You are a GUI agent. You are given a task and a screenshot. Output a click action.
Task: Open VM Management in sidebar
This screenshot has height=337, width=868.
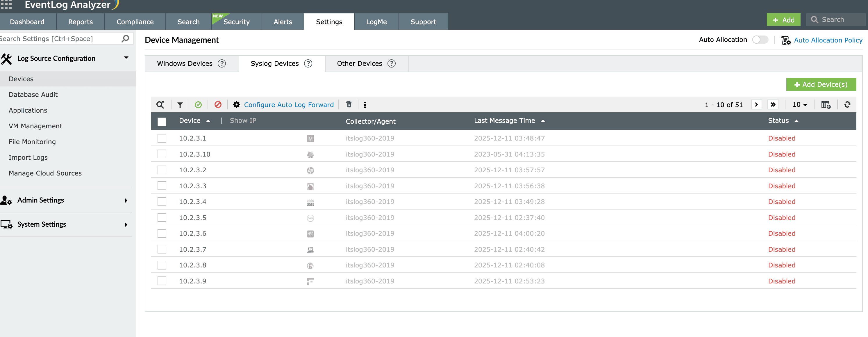tap(35, 126)
